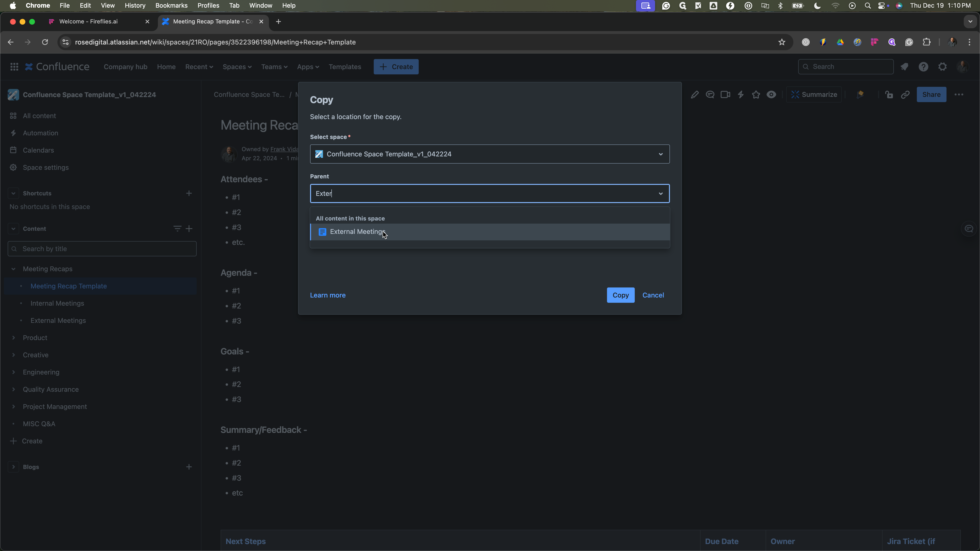Open the Select space dropdown
Screen dimensions: 980x551
490,154
